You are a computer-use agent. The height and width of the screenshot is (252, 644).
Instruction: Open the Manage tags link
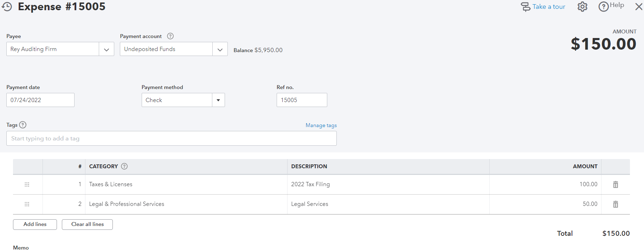tap(321, 125)
